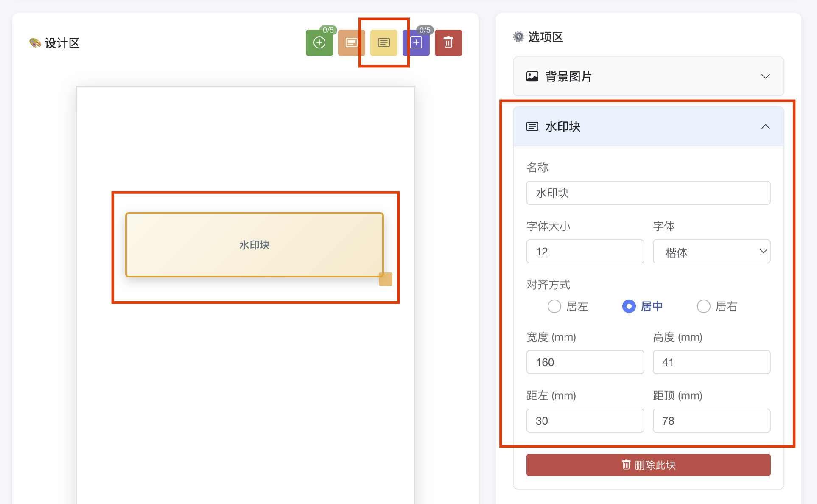Click the 距顶 input showing 78
The height and width of the screenshot is (504, 817).
pos(711,421)
